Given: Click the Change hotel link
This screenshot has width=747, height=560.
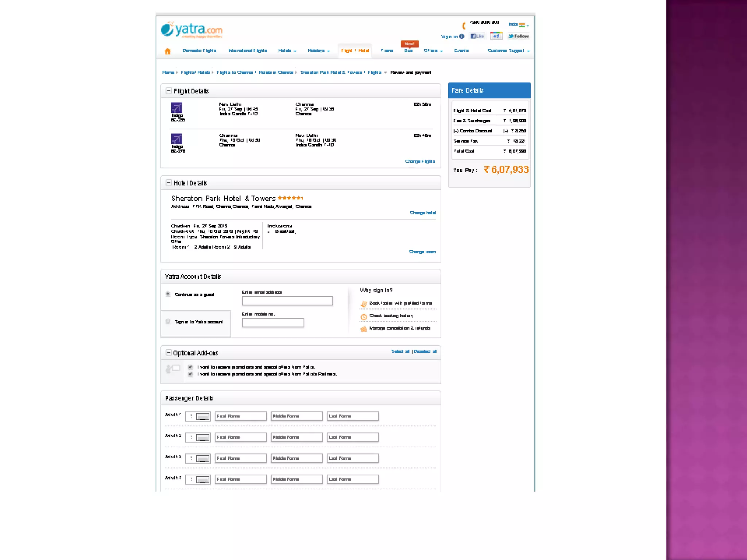Looking at the screenshot, I should coord(422,213).
